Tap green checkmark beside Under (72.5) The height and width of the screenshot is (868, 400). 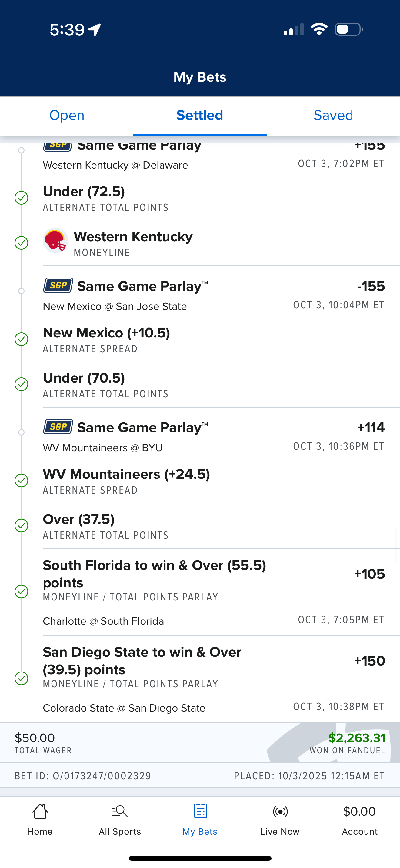coord(21,198)
